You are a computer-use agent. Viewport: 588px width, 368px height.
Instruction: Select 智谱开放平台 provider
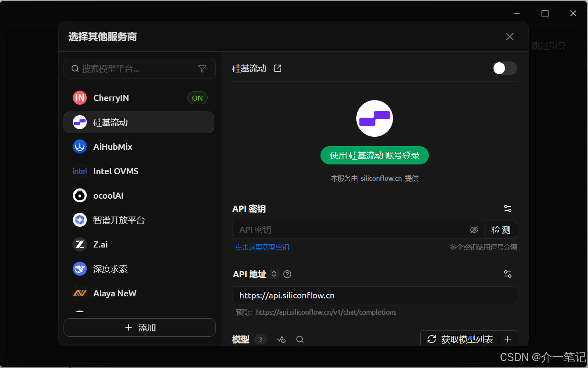(139, 220)
